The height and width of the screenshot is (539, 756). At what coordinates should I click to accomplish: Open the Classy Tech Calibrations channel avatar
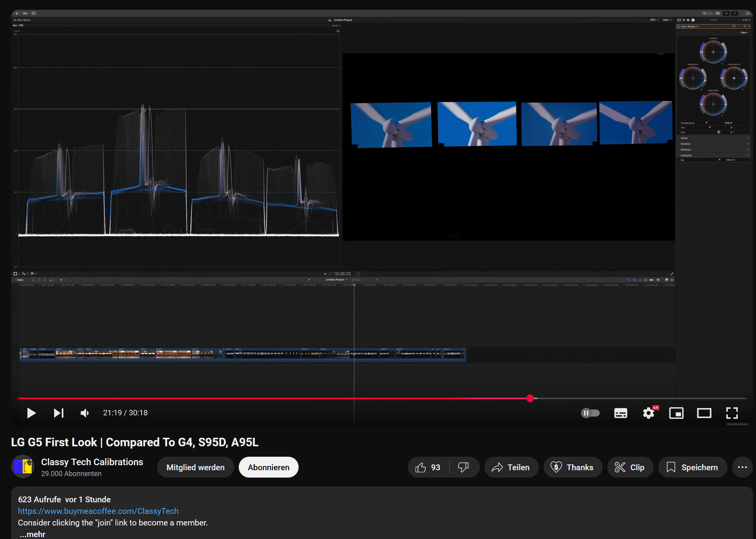point(23,466)
